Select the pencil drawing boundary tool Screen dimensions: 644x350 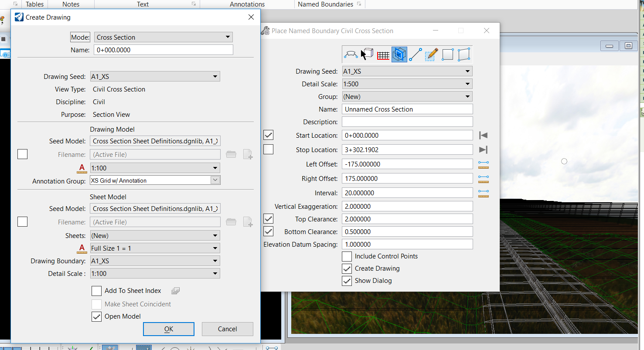coord(431,54)
